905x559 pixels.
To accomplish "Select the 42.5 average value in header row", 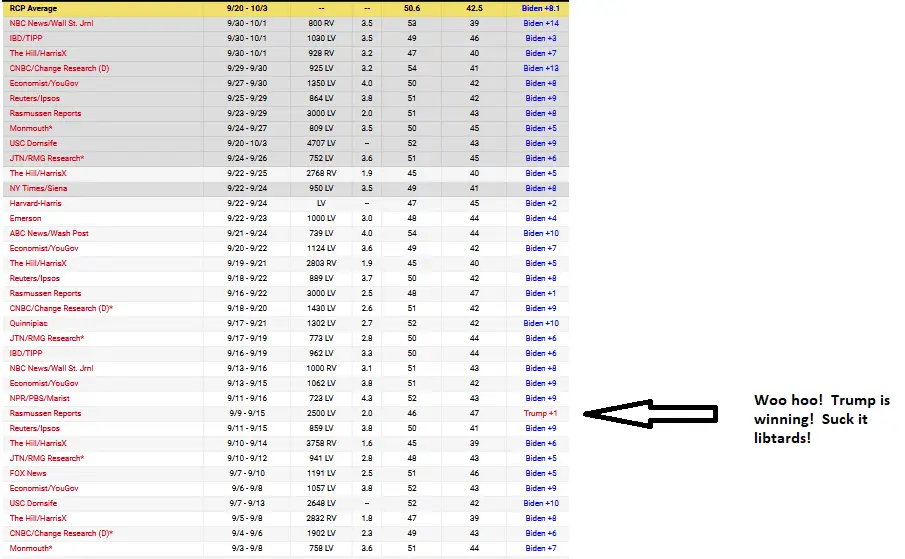I will [474, 8].
